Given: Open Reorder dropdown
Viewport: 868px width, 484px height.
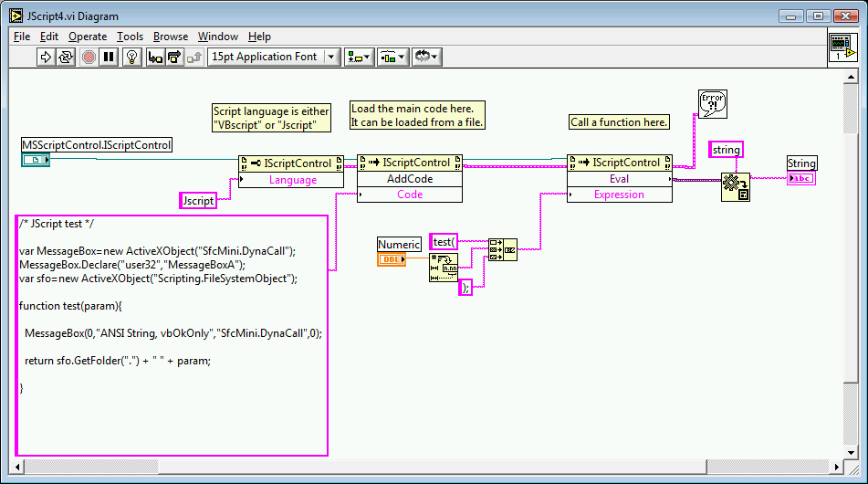Looking at the screenshot, I should tap(426, 57).
